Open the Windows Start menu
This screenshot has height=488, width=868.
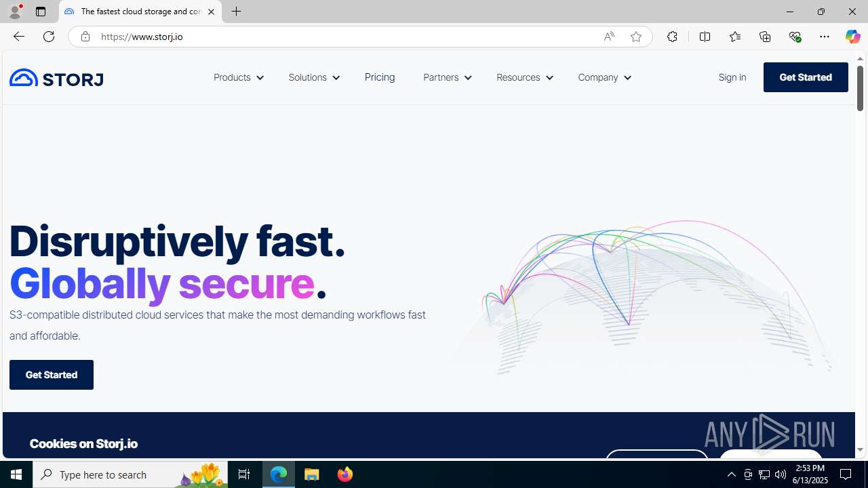click(x=16, y=474)
